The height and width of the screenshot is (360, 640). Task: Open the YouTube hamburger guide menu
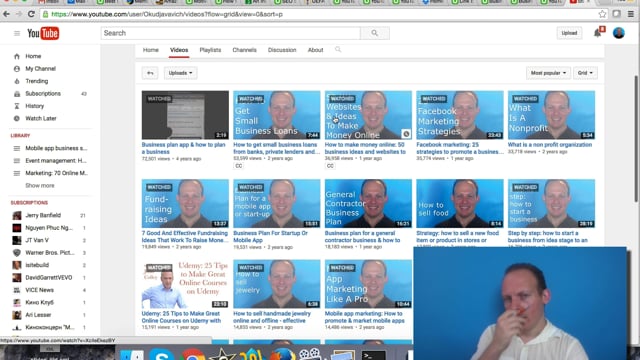pyautogui.click(x=17, y=33)
